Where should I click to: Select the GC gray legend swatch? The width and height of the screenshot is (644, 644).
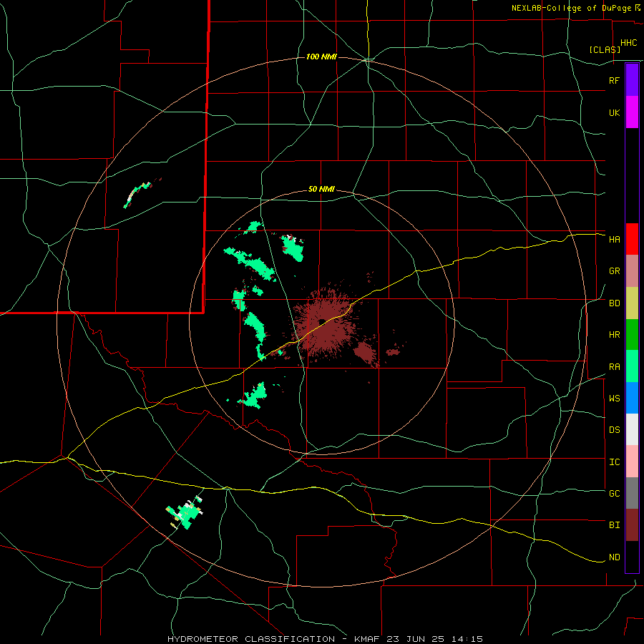[x=632, y=493]
